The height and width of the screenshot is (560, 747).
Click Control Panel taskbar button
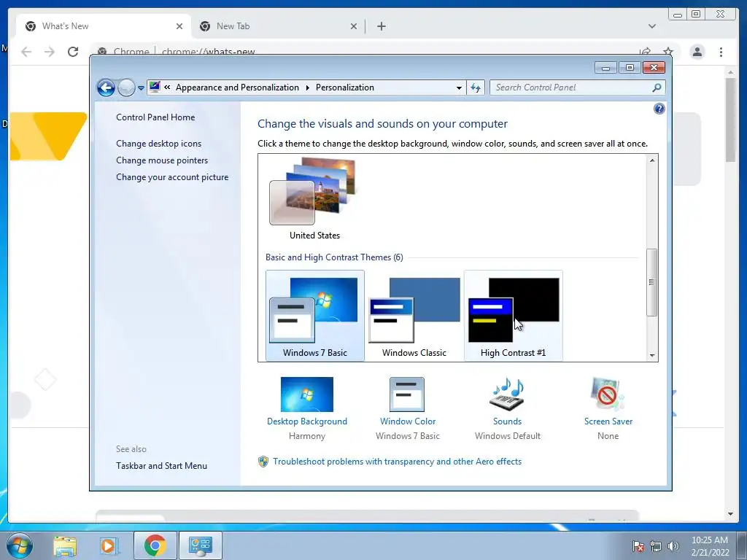[200, 545]
